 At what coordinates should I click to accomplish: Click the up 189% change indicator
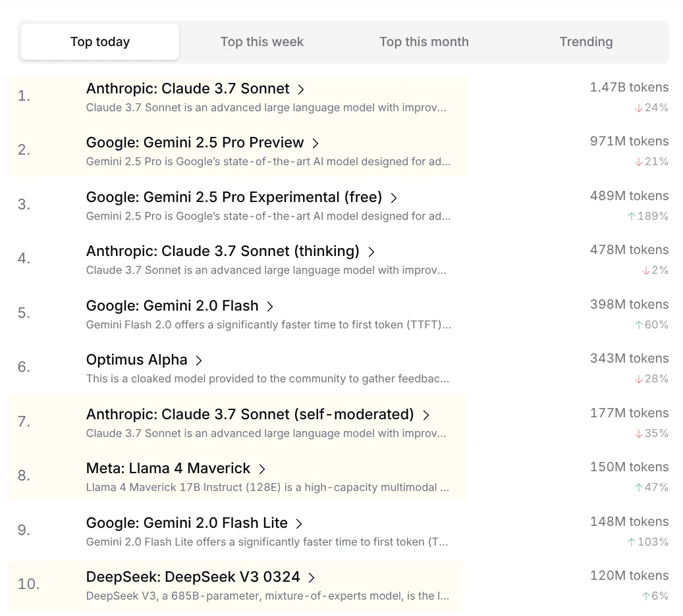647,216
